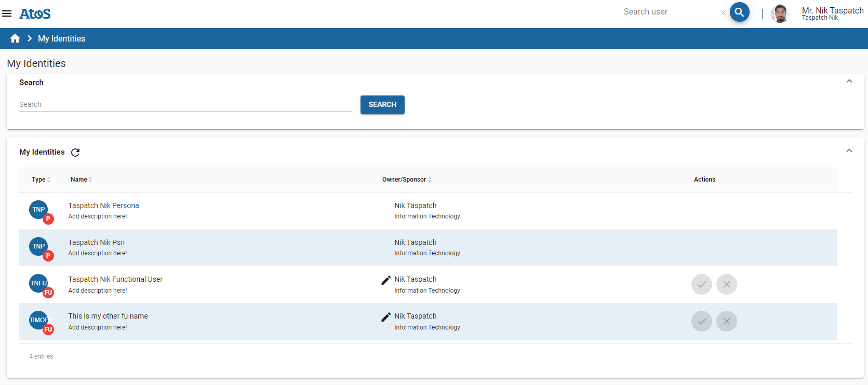
Task: Edit owner of 'This is my other fu name'
Action: point(385,317)
